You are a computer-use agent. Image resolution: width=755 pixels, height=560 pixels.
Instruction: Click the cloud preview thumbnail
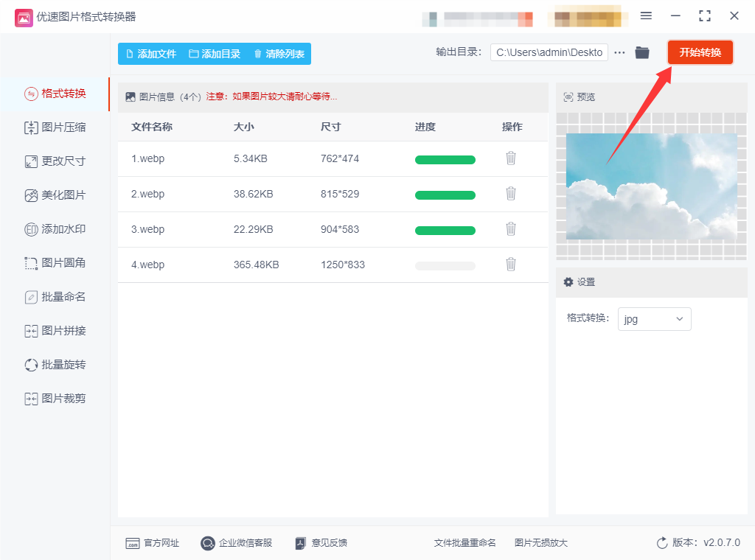(x=651, y=186)
